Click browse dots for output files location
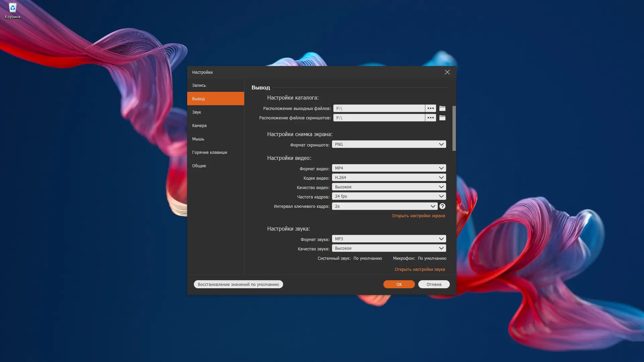Screen dimensions: 644x362 [430, 108]
